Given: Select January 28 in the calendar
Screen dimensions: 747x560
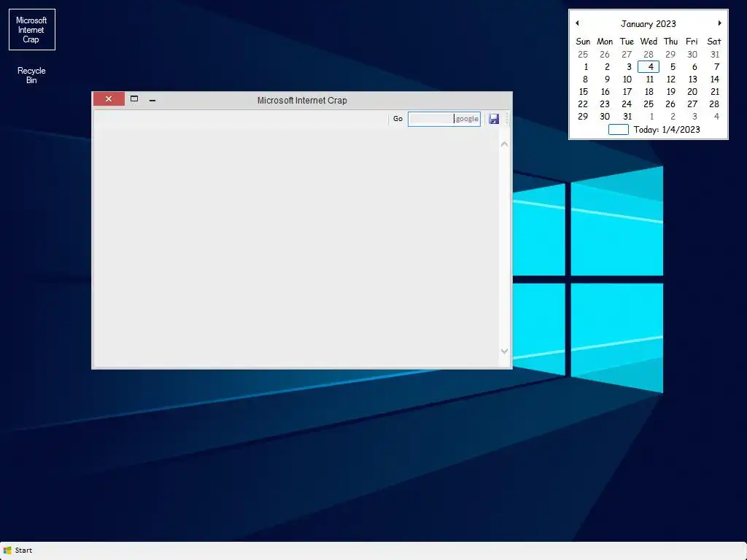Looking at the screenshot, I should [x=713, y=104].
